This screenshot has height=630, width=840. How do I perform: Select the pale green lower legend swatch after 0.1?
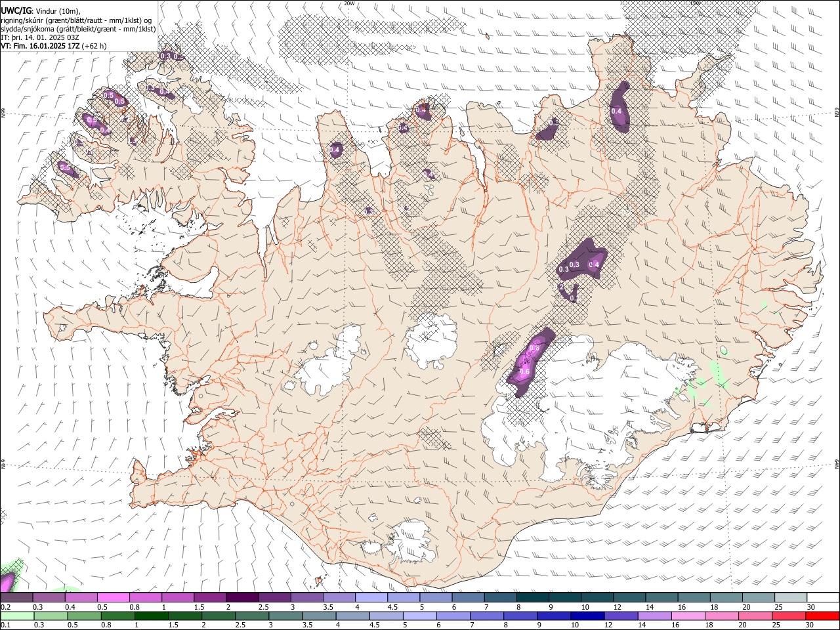(x=18, y=616)
